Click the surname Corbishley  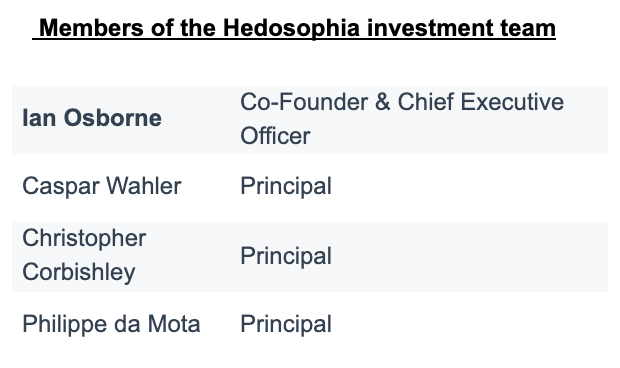coord(79,272)
